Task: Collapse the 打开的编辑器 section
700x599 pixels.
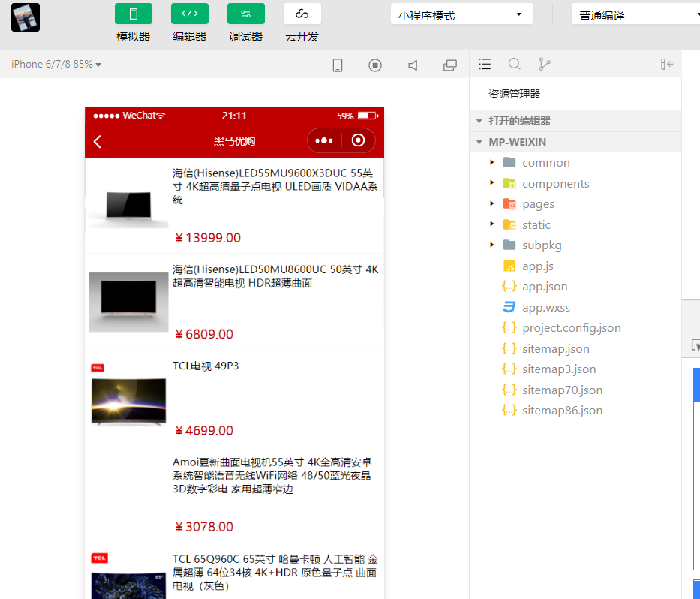Action: click(x=575, y=121)
